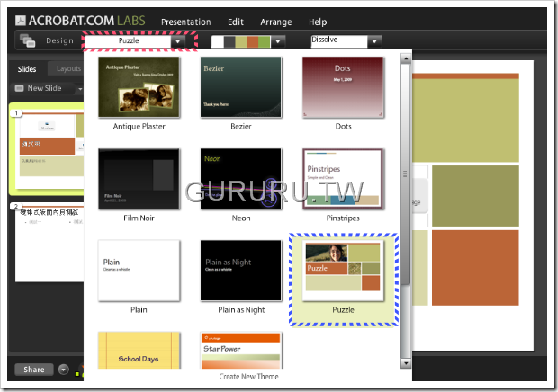Screen dimensions: 558x392
Task: Click the khaki swatch in color scheme
Action: (241, 41)
